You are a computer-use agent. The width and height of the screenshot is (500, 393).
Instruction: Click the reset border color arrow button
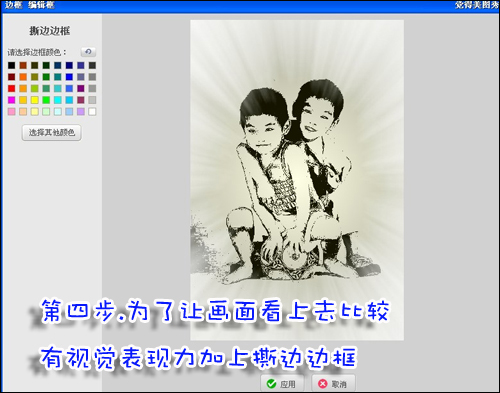88,52
